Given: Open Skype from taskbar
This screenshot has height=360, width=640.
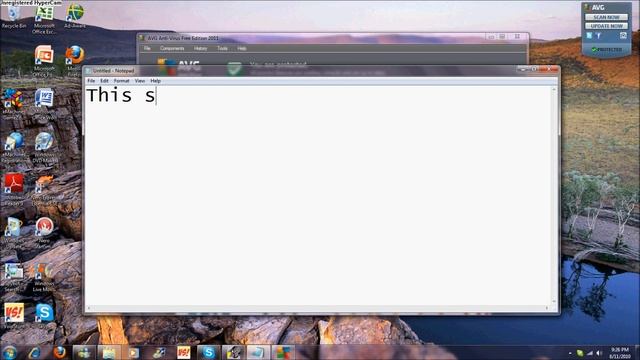Looking at the screenshot, I should (x=209, y=352).
